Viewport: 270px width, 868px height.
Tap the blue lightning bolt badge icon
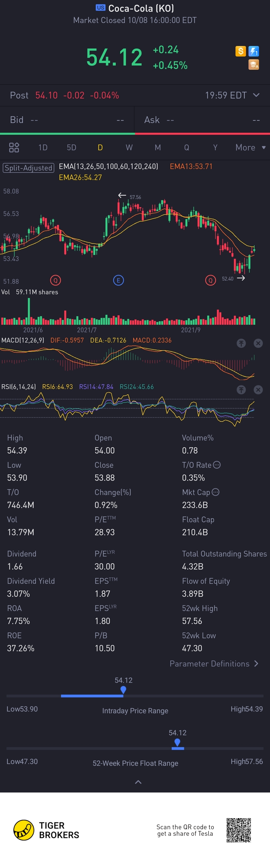tap(254, 51)
